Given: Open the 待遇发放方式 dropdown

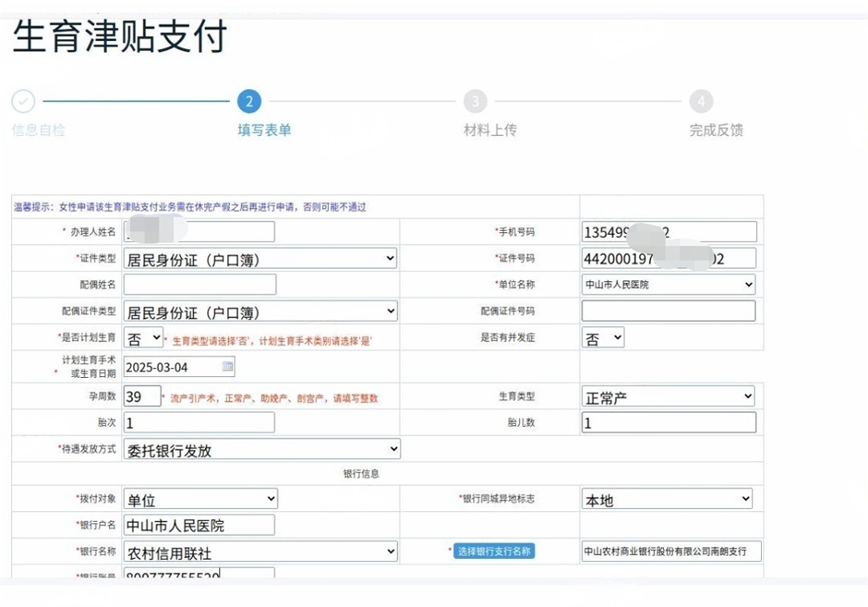Looking at the screenshot, I should click(260, 449).
